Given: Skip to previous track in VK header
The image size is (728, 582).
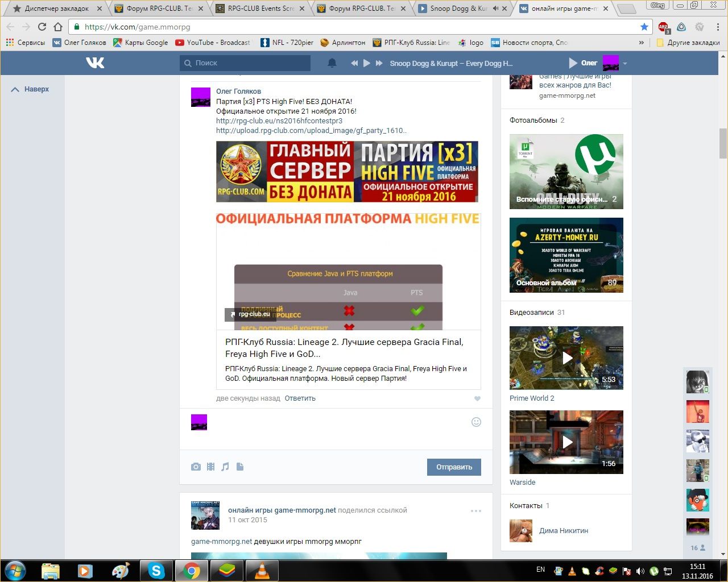Looking at the screenshot, I should (x=354, y=63).
